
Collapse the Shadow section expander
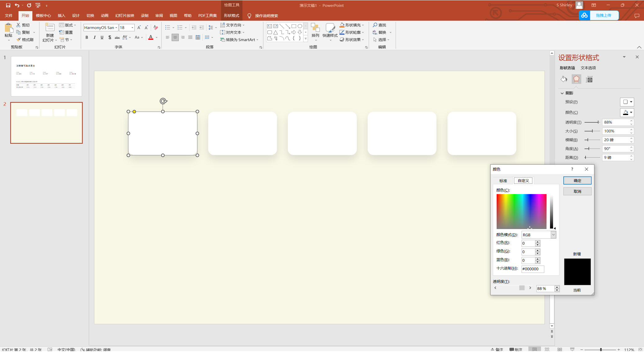coord(562,93)
